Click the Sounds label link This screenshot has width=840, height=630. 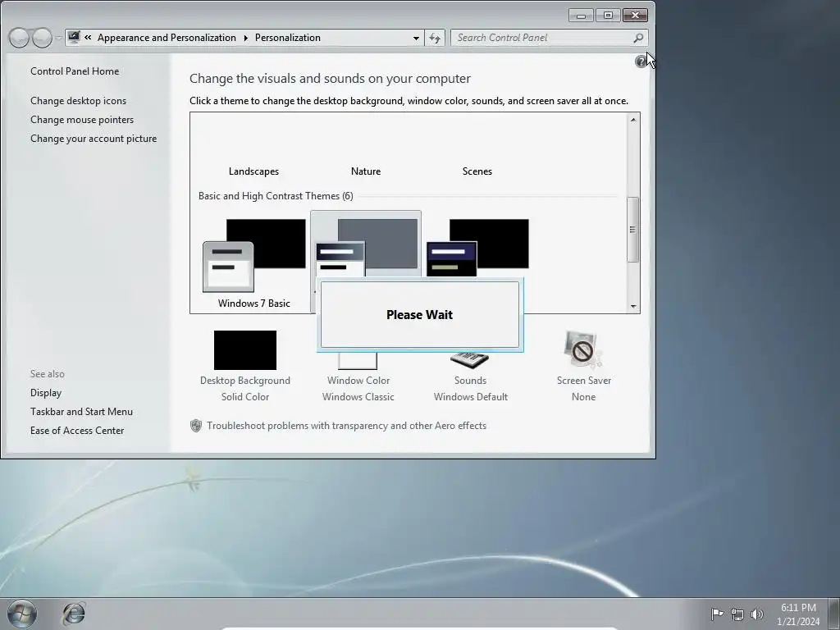click(x=470, y=381)
